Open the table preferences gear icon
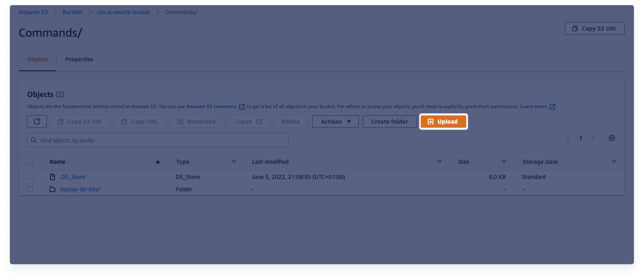This screenshot has height=279, width=644. (611, 138)
